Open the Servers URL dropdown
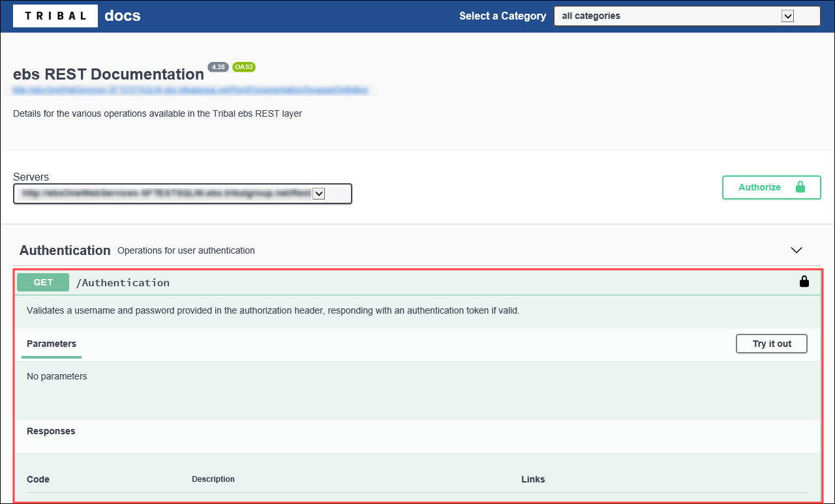 (183, 194)
